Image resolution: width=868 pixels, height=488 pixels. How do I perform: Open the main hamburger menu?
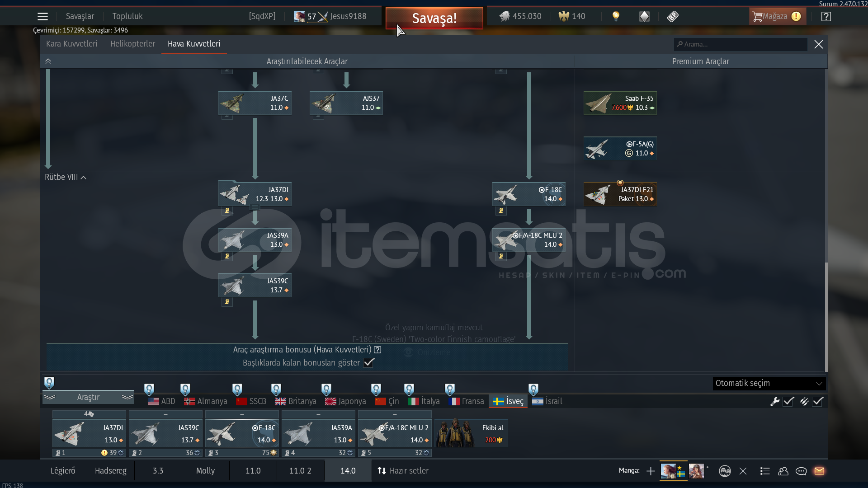click(42, 16)
